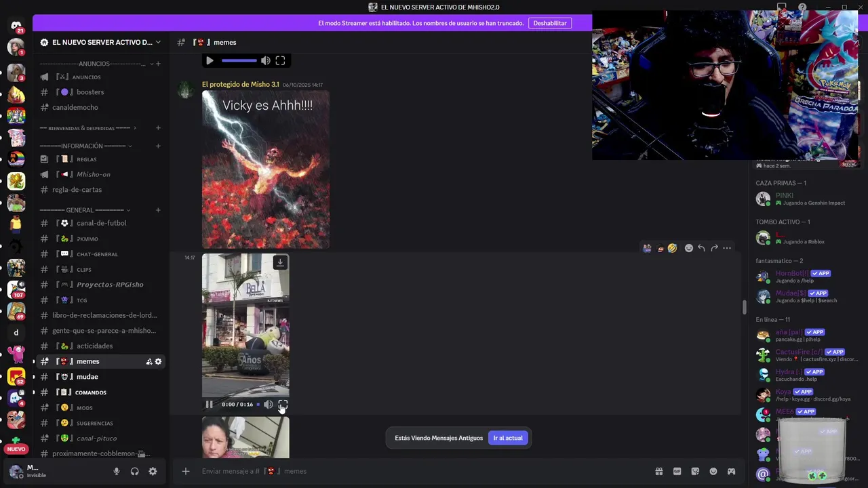Click the chat scrollbar thumb
Screen dimensions: 868x488
744,307
